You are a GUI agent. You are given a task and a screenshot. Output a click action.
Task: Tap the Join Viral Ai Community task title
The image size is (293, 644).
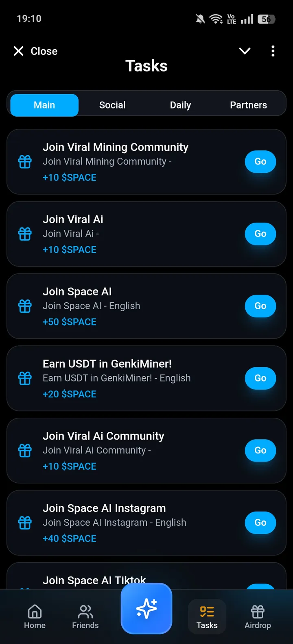point(103,436)
